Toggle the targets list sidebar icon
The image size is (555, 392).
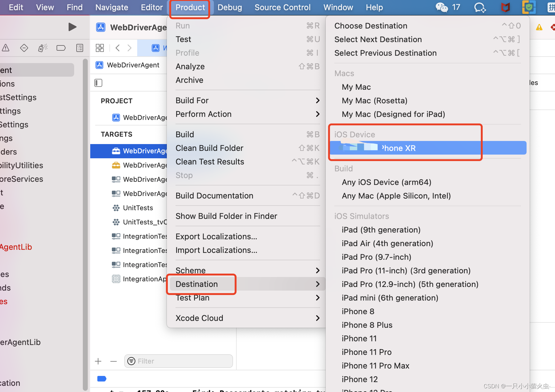[98, 83]
